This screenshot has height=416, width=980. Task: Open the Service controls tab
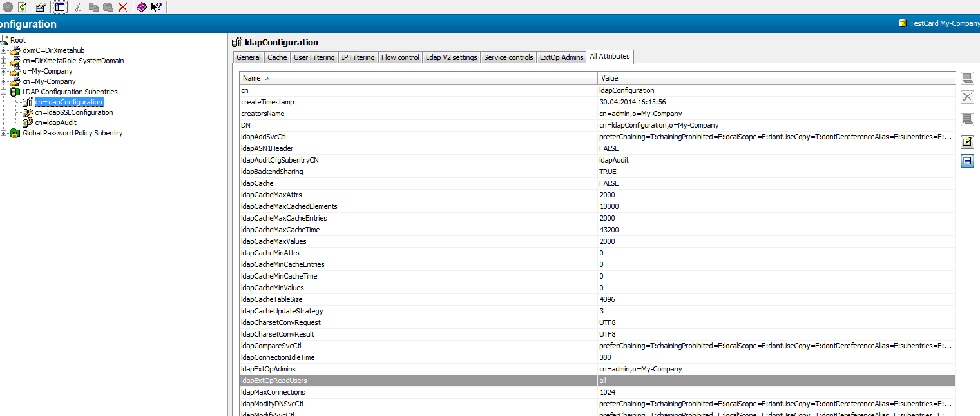click(x=508, y=57)
